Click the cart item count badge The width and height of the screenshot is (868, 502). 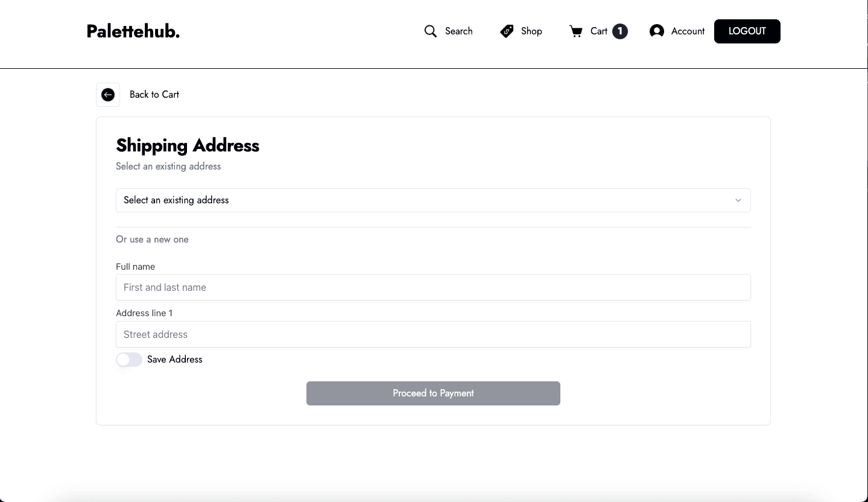point(620,31)
